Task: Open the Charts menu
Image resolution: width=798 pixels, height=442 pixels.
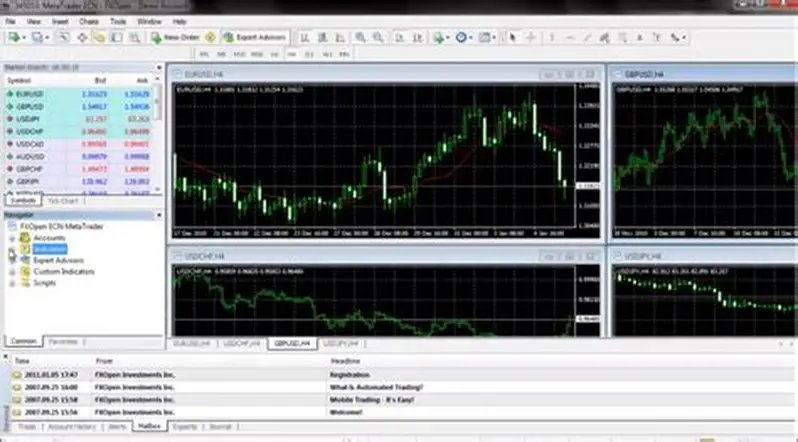Action: (89, 21)
